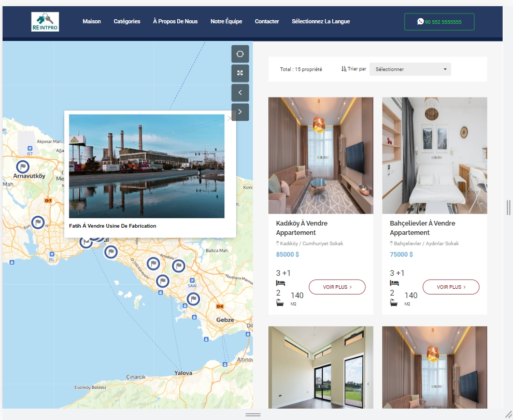Click the 85000 $ price
513x420 pixels.
pyautogui.click(x=287, y=255)
